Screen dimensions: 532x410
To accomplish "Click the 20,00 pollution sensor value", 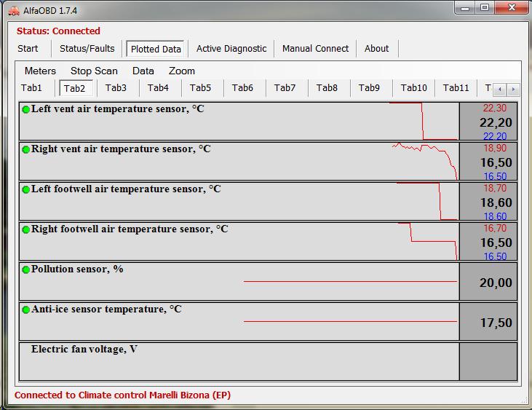I will [496, 283].
